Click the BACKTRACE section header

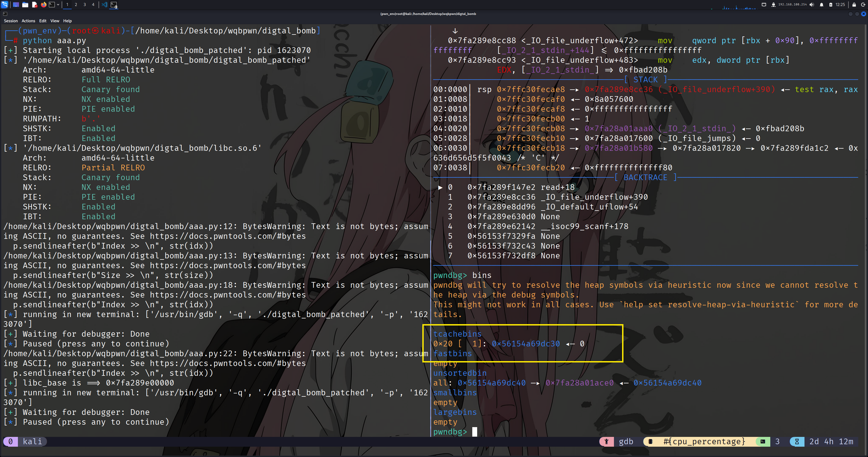click(645, 177)
